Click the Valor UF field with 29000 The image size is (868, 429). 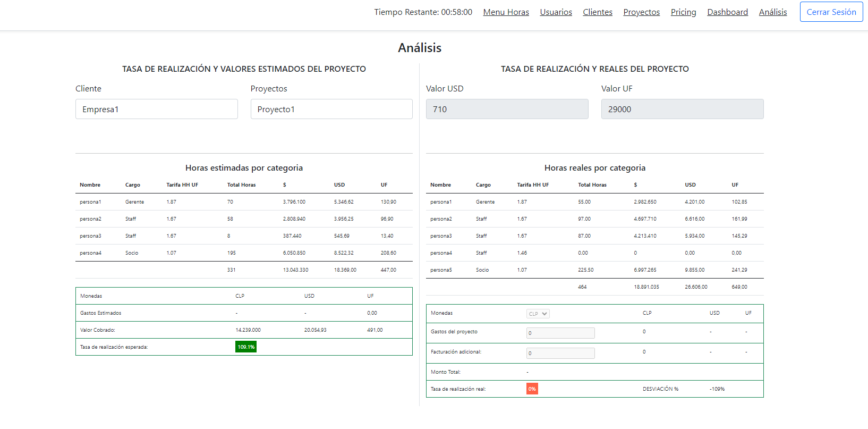point(682,109)
